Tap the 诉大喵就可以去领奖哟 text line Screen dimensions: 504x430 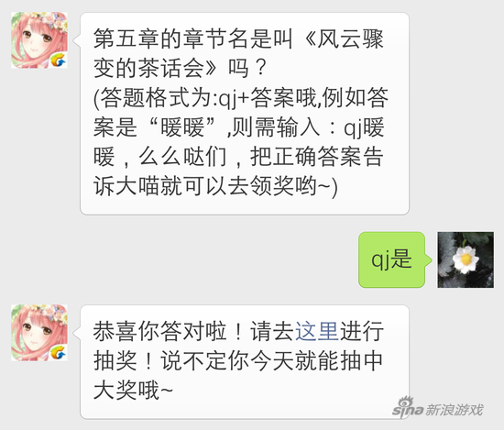click(215, 186)
